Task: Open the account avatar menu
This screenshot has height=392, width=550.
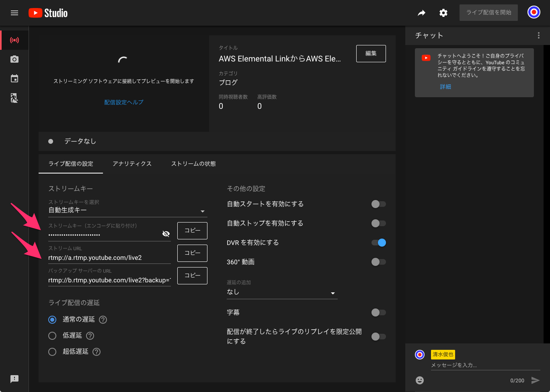Action: coord(534,12)
